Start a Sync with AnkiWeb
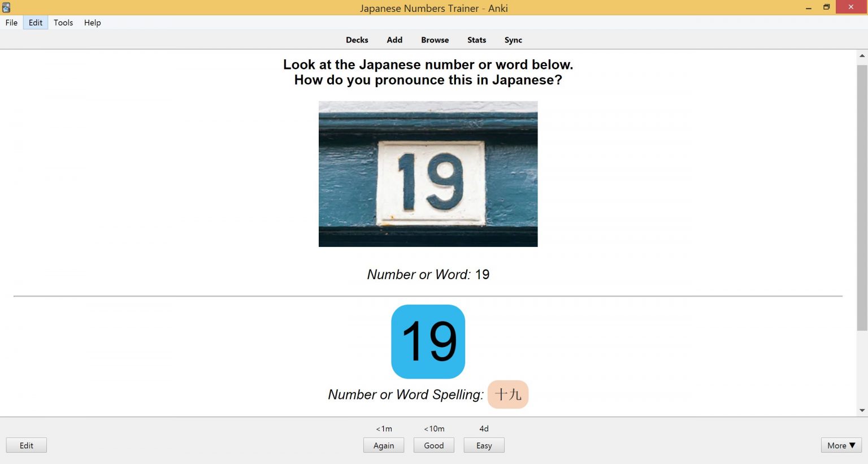This screenshot has height=464, width=868. [x=513, y=40]
